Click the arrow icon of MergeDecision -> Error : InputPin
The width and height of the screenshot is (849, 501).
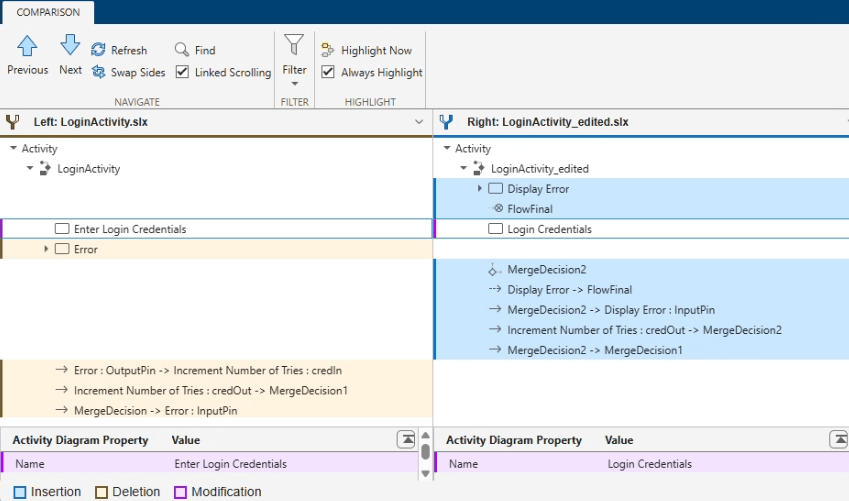(x=62, y=410)
